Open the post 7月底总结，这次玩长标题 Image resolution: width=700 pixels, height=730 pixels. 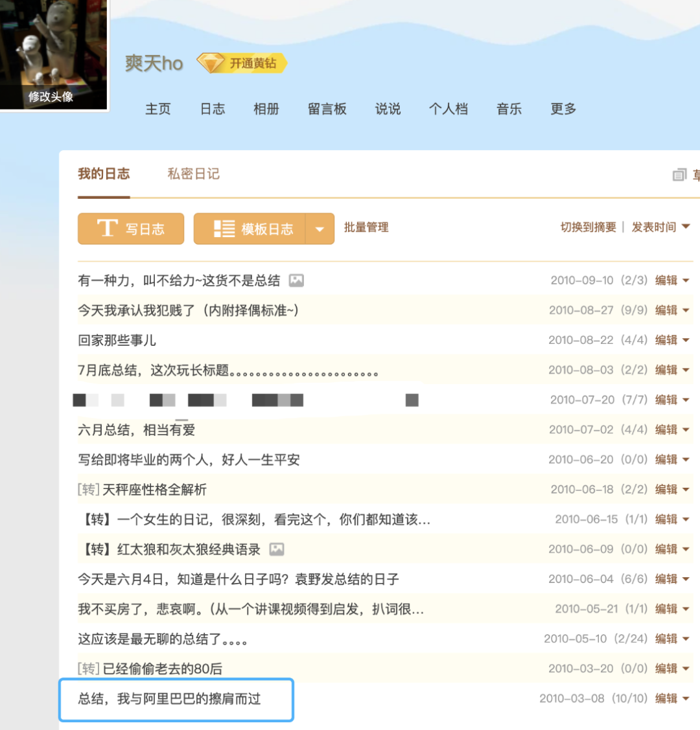coord(227,370)
